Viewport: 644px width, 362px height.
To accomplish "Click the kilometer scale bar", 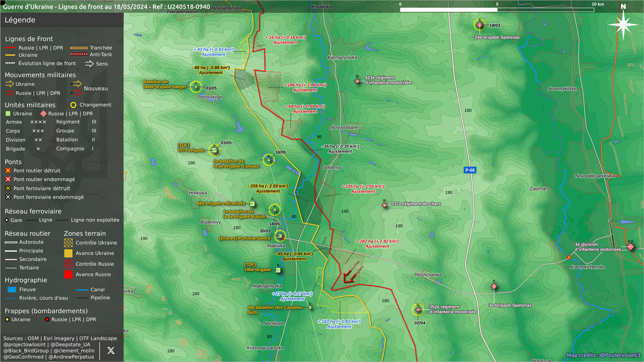I will tap(497, 10).
